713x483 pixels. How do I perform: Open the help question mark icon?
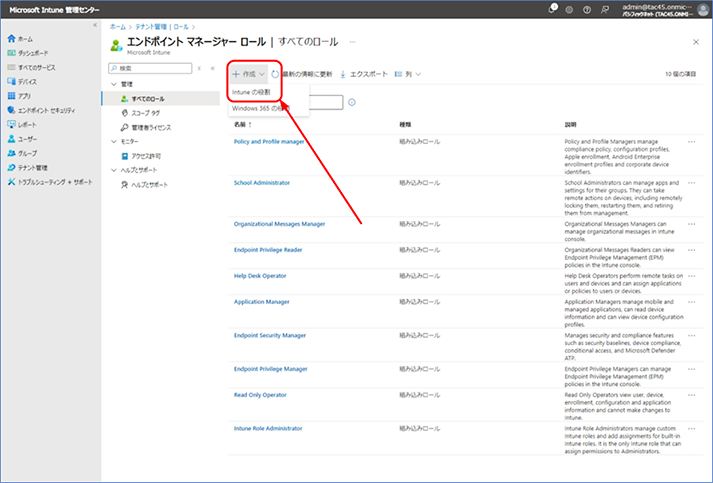(587, 10)
